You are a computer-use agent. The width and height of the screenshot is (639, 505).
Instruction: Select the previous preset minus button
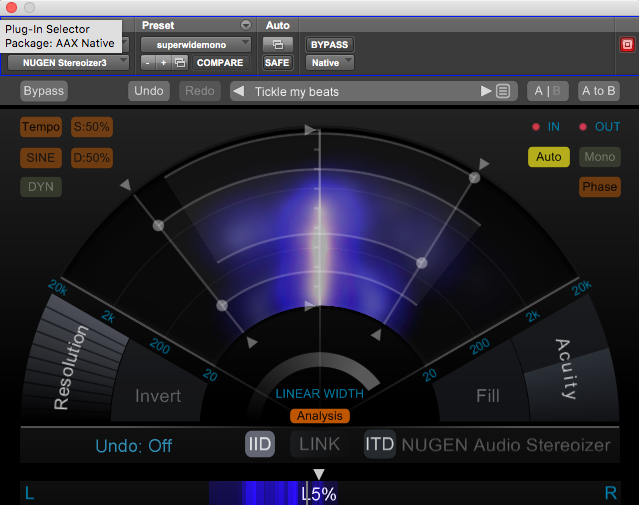tap(148, 63)
